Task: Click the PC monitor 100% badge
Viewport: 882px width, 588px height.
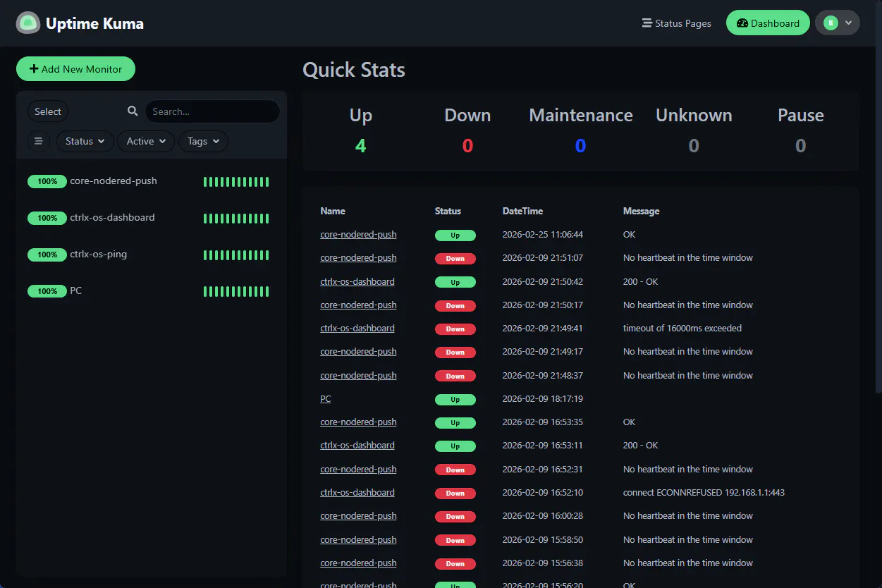Action: coord(47,292)
